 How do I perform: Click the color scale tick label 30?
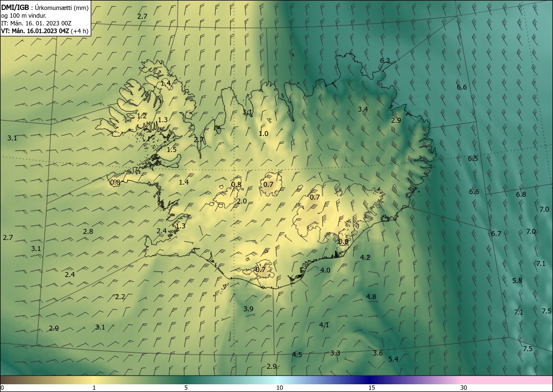click(x=464, y=388)
